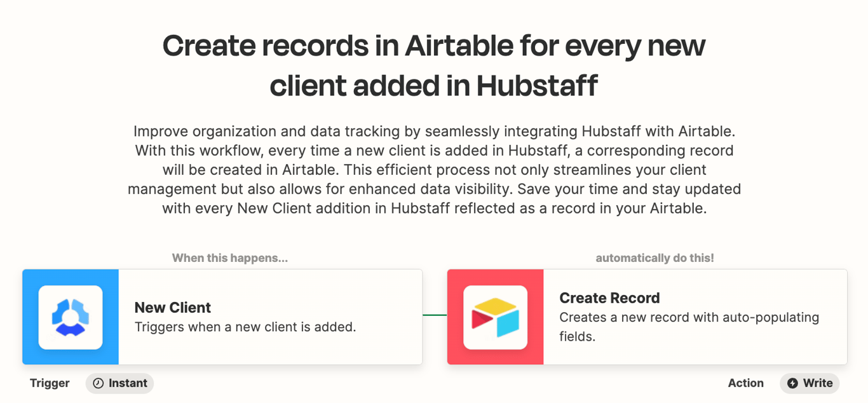Viewport: 868px width, 403px height.
Task: Select the white rounded Airtable logo square
Action: tap(495, 316)
